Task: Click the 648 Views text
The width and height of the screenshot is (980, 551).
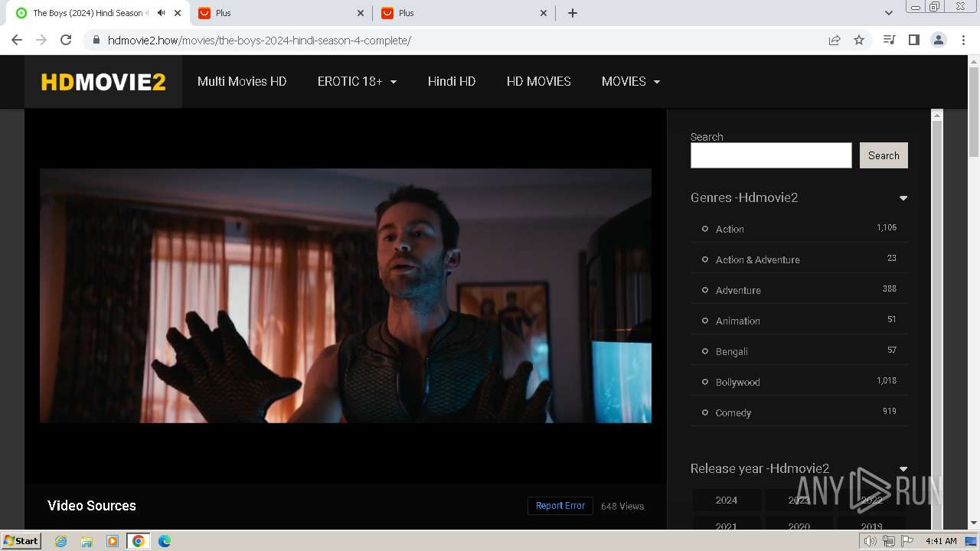Action: [622, 506]
